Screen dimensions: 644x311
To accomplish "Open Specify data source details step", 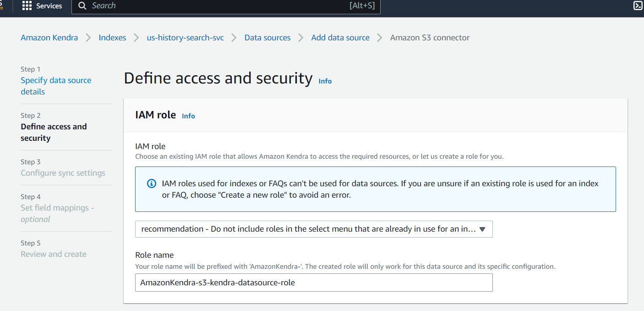I will pos(56,86).
